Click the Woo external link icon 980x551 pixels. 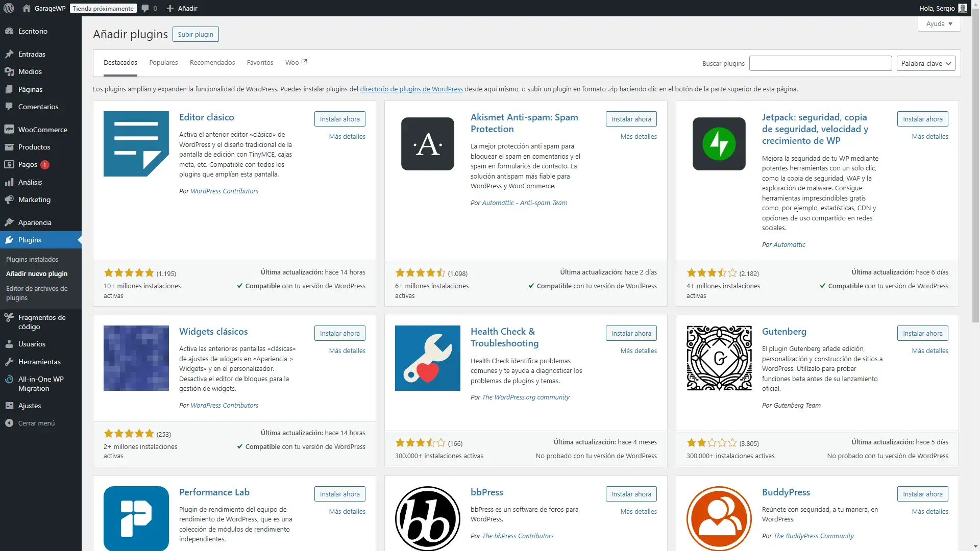tap(304, 62)
